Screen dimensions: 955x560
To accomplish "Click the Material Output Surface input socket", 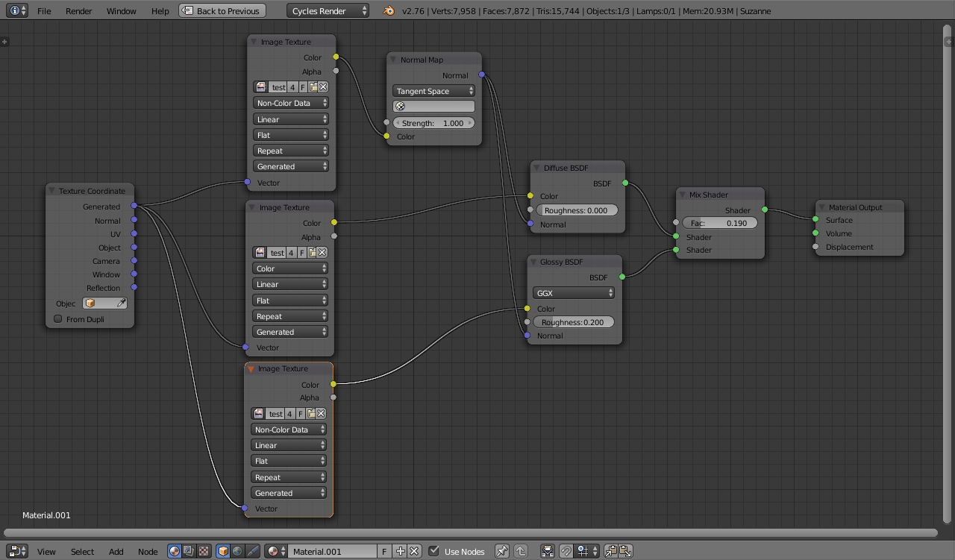I will (815, 220).
